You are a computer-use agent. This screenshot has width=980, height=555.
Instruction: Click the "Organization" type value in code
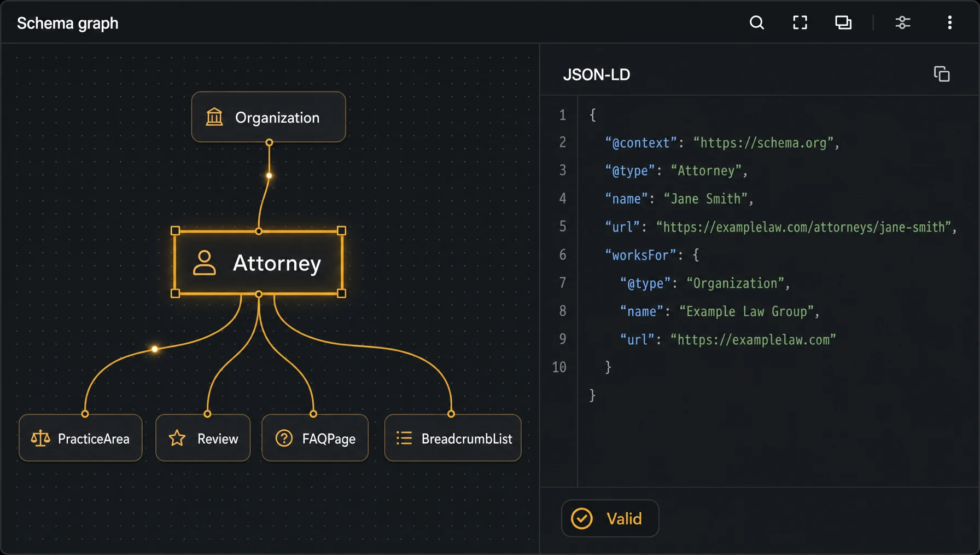point(735,283)
